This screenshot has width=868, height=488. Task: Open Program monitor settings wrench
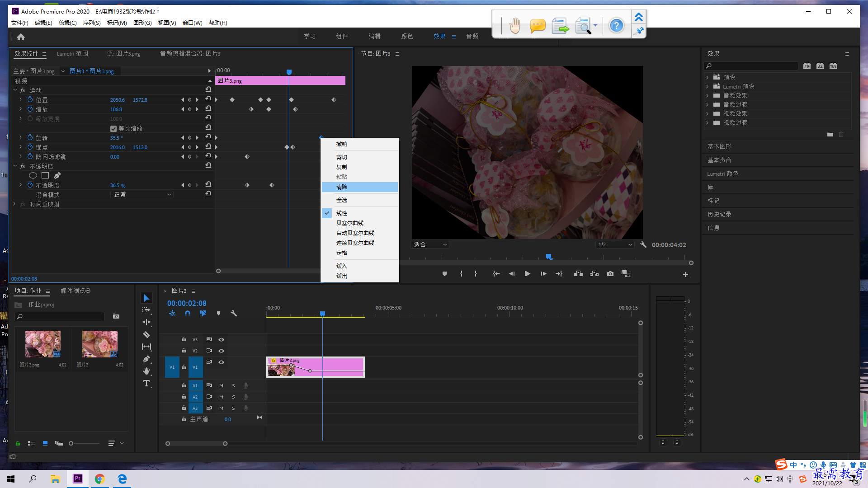[x=643, y=244]
